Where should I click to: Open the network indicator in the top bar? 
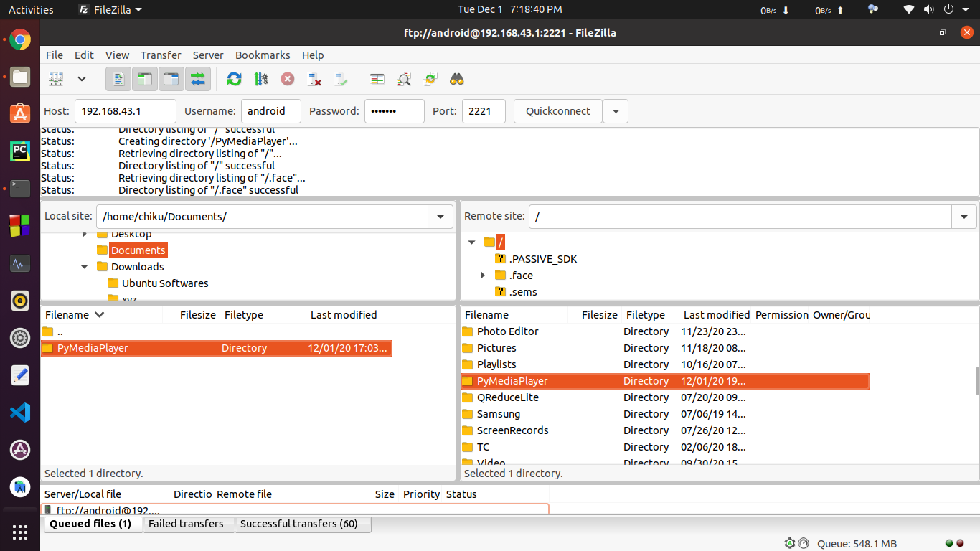909,10
